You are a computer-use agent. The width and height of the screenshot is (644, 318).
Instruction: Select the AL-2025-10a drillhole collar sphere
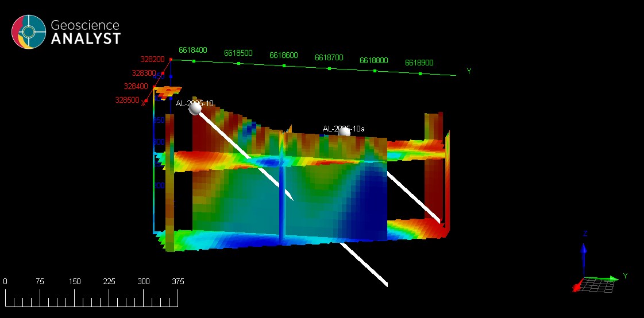click(344, 133)
